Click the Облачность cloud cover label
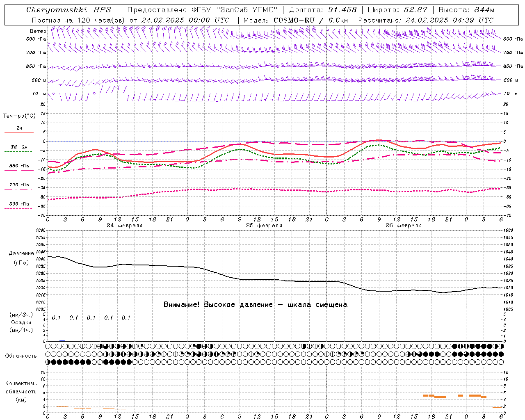 (x=21, y=356)
